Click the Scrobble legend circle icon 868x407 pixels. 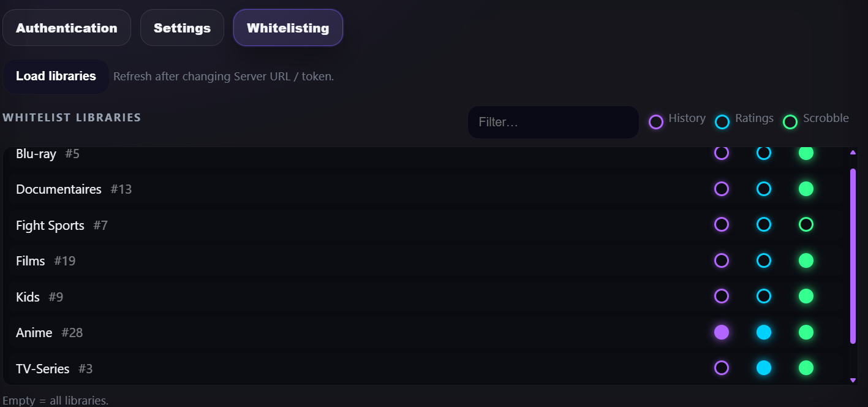790,122
